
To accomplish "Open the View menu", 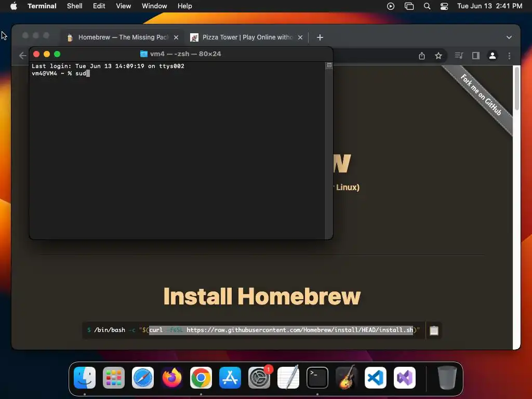I will pos(124,6).
